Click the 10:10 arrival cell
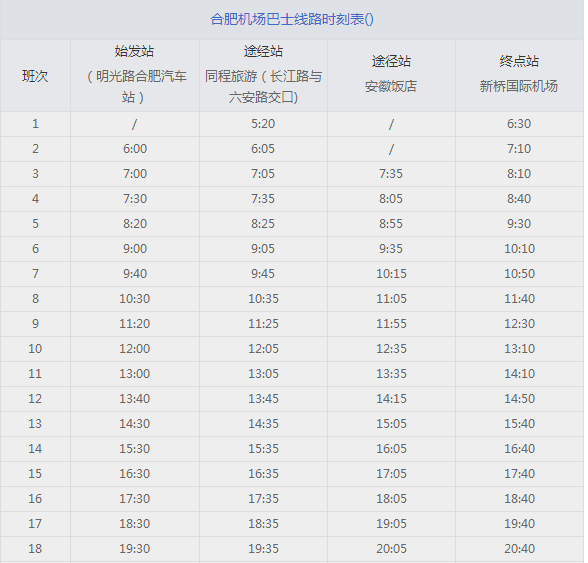The height and width of the screenshot is (563, 588). 519,249
